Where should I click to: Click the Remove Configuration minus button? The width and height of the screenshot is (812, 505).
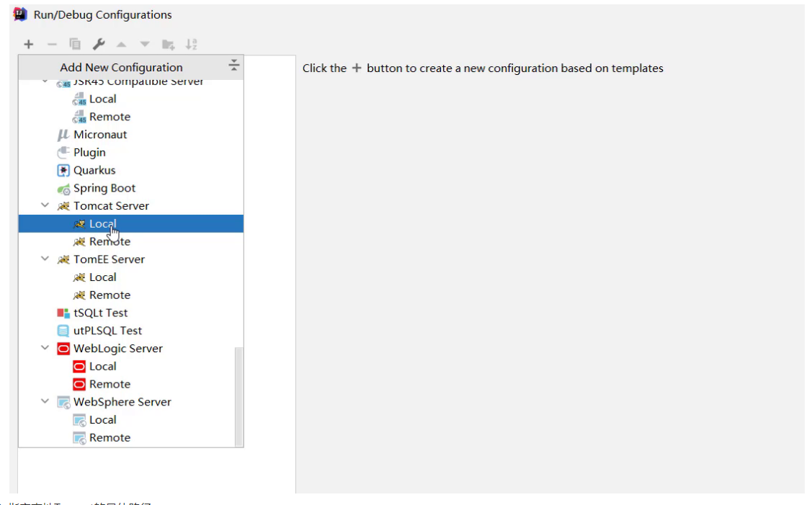point(52,45)
